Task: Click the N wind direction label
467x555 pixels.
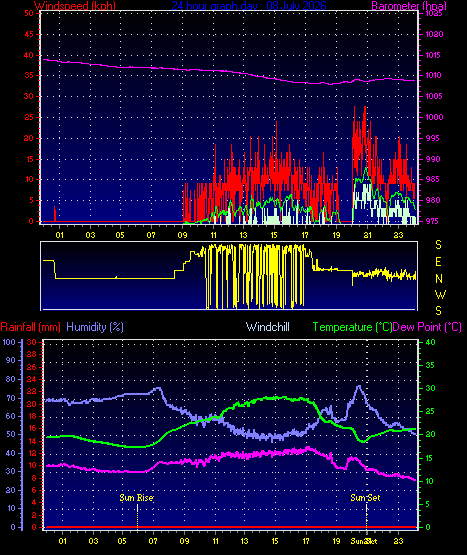Action: pos(439,279)
